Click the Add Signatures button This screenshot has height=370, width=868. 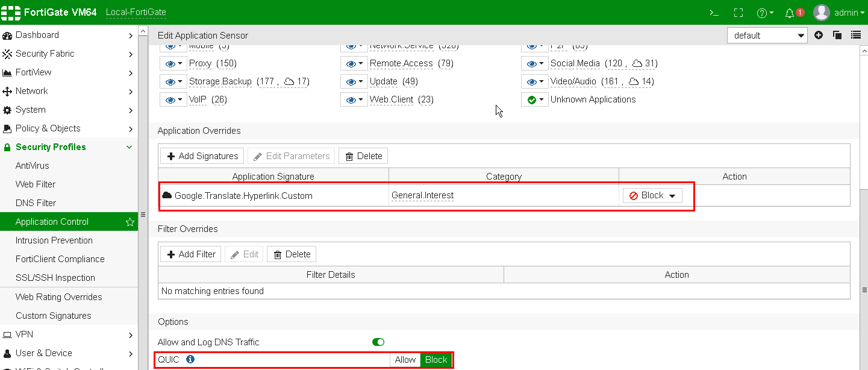tap(201, 155)
